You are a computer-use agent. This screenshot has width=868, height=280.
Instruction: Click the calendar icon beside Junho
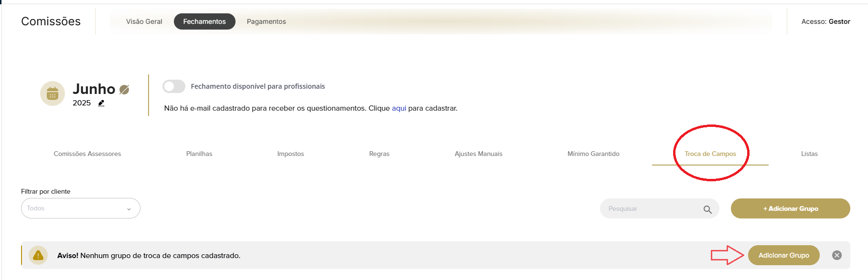pos(53,93)
